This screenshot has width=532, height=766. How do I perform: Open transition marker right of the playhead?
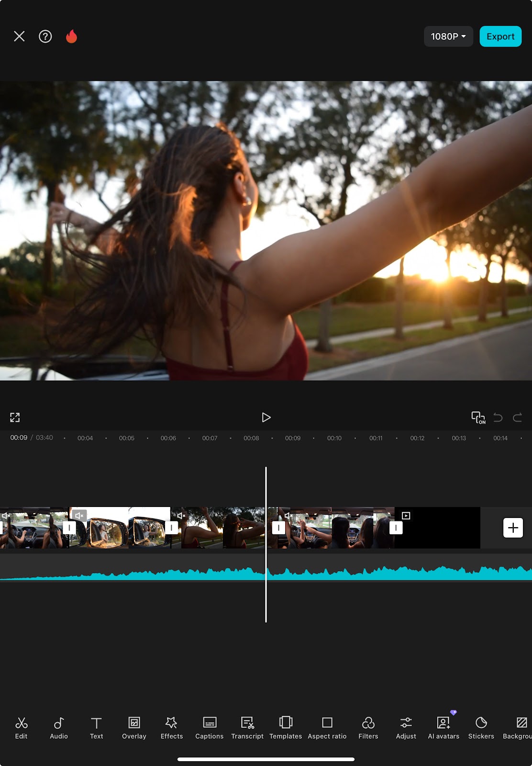coord(278,528)
